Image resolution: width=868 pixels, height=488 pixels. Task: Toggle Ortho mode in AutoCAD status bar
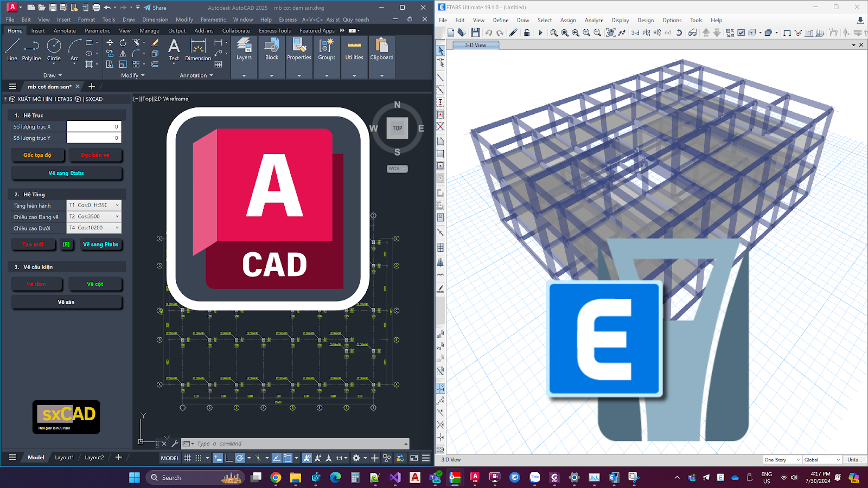(x=228, y=458)
